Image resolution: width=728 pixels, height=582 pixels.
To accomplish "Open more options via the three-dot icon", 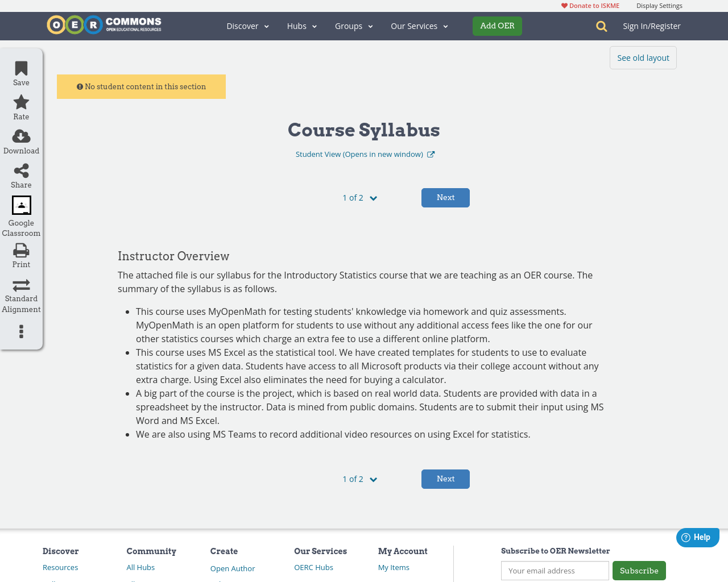I will (20, 331).
